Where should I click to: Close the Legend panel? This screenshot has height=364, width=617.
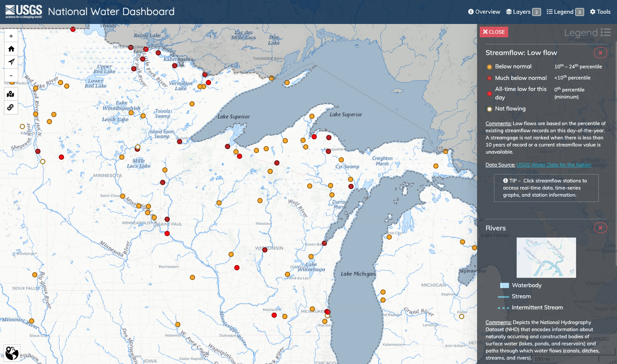coord(494,32)
